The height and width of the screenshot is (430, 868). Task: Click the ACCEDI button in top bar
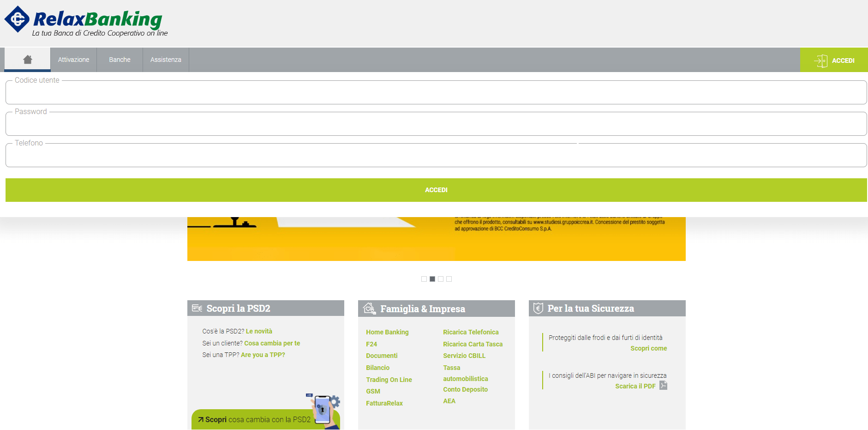834,60
